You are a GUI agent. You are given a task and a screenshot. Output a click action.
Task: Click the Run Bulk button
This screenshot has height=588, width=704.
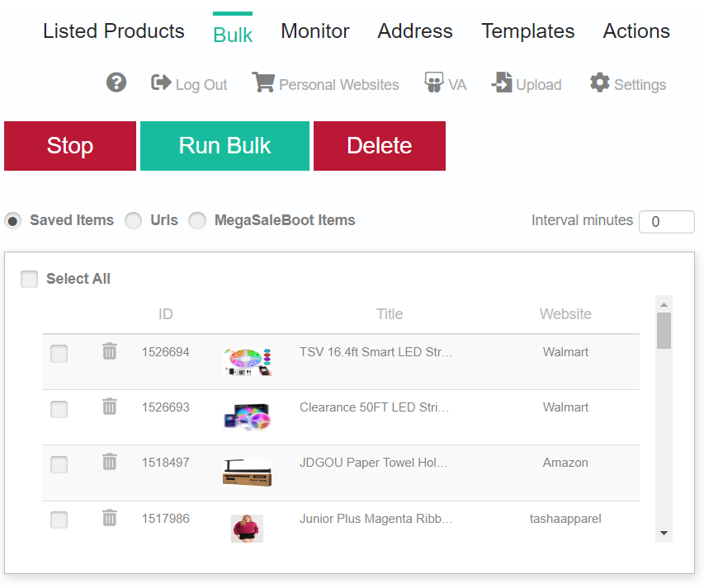(x=225, y=146)
